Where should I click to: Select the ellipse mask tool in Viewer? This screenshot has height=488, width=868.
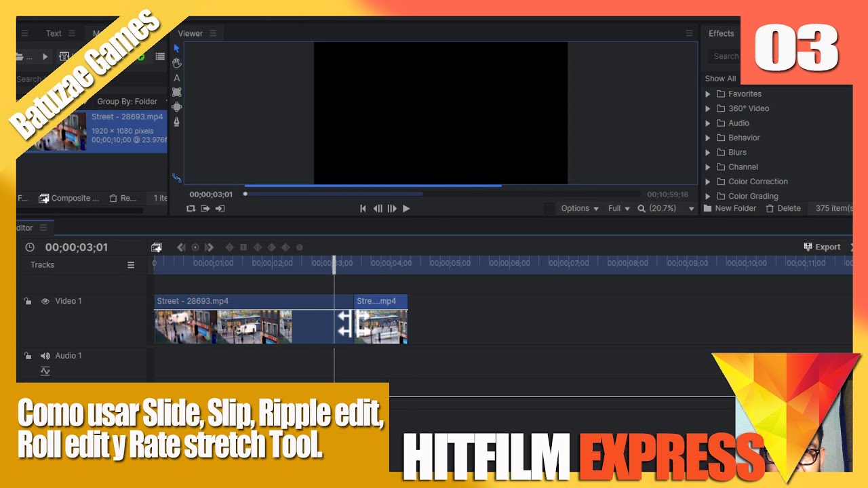[x=176, y=107]
